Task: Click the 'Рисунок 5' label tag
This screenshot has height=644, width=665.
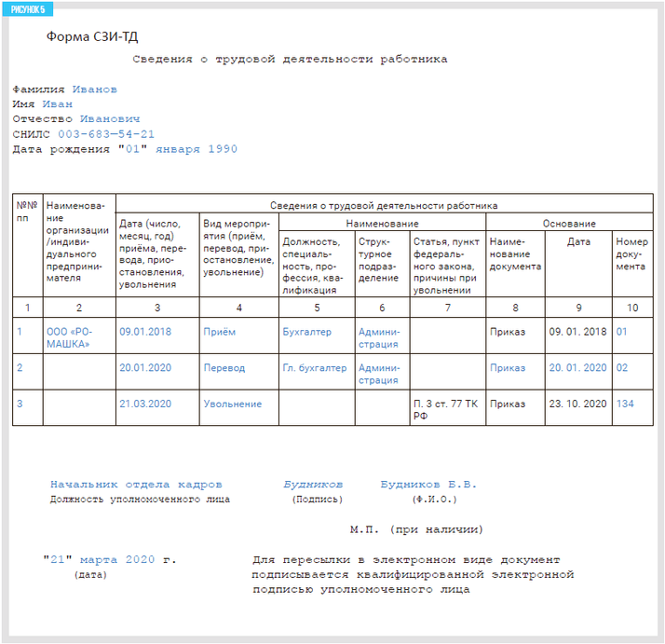Action: tap(28, 7)
